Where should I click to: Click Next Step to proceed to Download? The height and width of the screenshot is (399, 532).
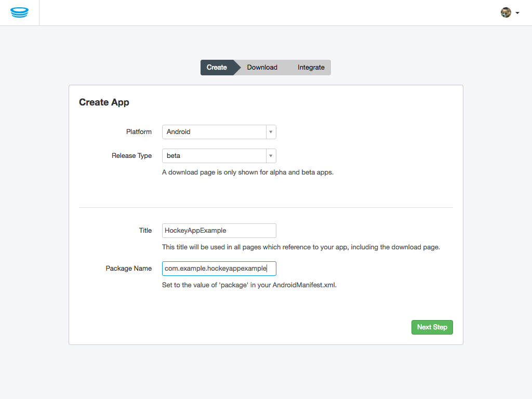[x=432, y=327]
